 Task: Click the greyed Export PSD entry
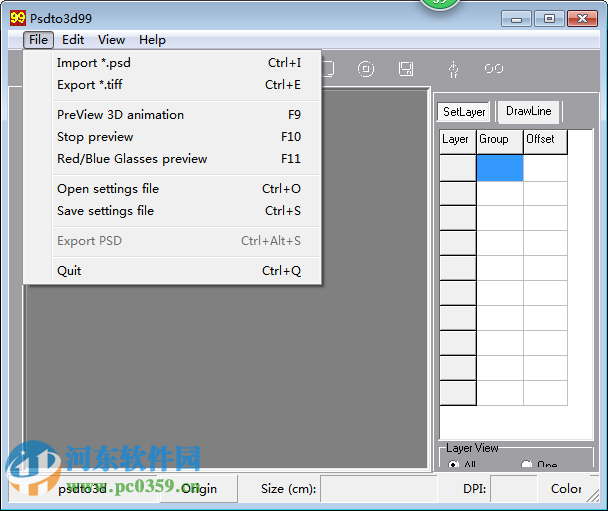point(179,241)
